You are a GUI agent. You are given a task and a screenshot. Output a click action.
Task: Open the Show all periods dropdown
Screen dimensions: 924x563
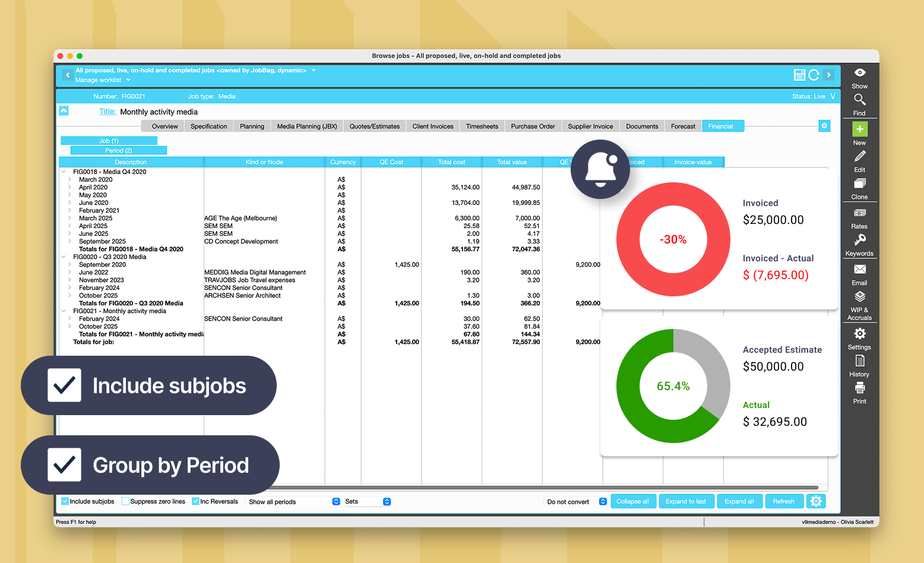[294, 502]
